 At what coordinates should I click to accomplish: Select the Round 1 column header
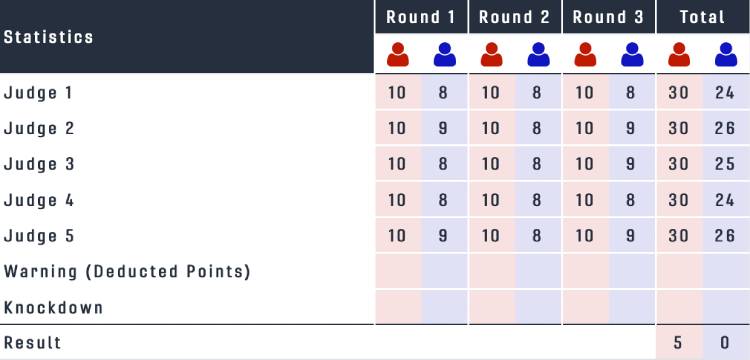coord(421,17)
